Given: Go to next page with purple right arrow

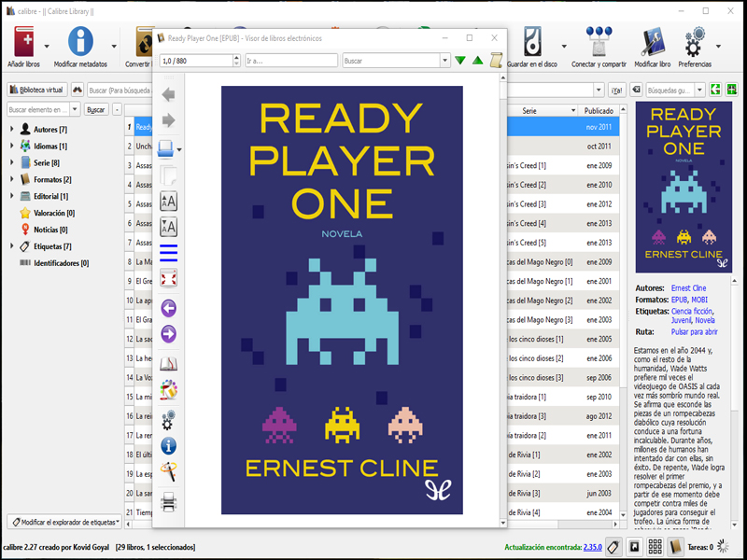Looking at the screenshot, I should 169,334.
